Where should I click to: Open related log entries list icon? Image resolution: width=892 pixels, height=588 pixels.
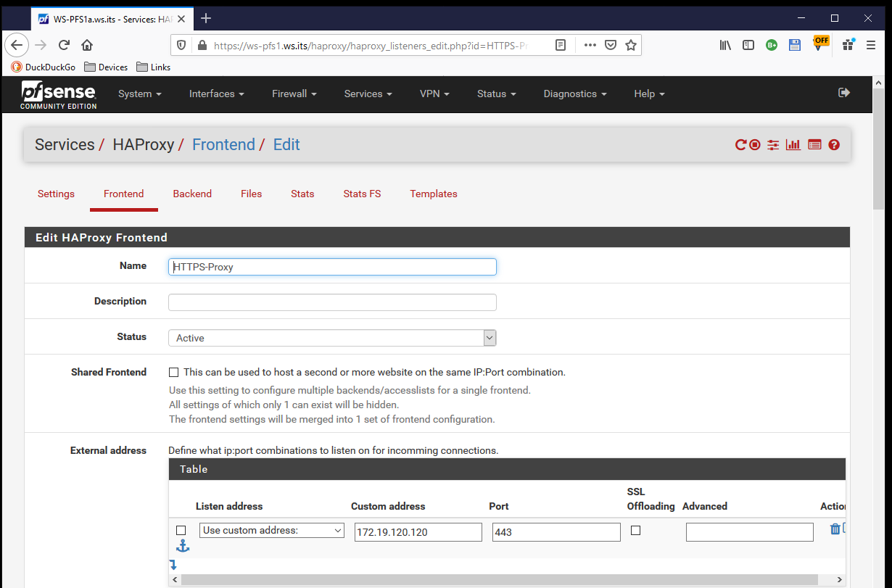click(814, 145)
